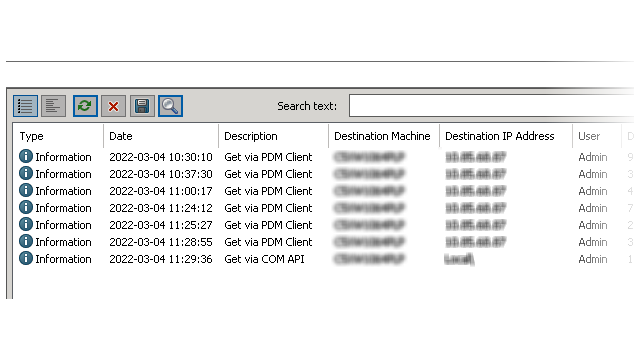Viewport: 640px width, 360px height.
Task: Sort by the User column header
Action: click(x=597, y=136)
